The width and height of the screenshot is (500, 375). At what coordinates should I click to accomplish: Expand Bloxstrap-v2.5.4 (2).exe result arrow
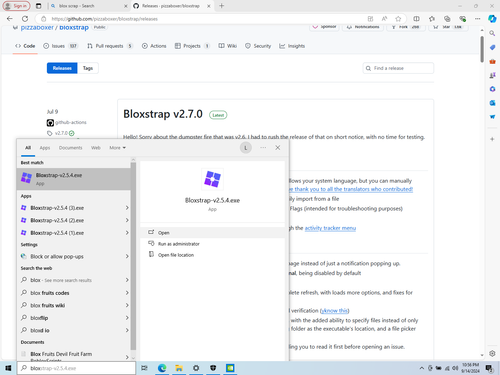pyautogui.click(x=127, y=220)
